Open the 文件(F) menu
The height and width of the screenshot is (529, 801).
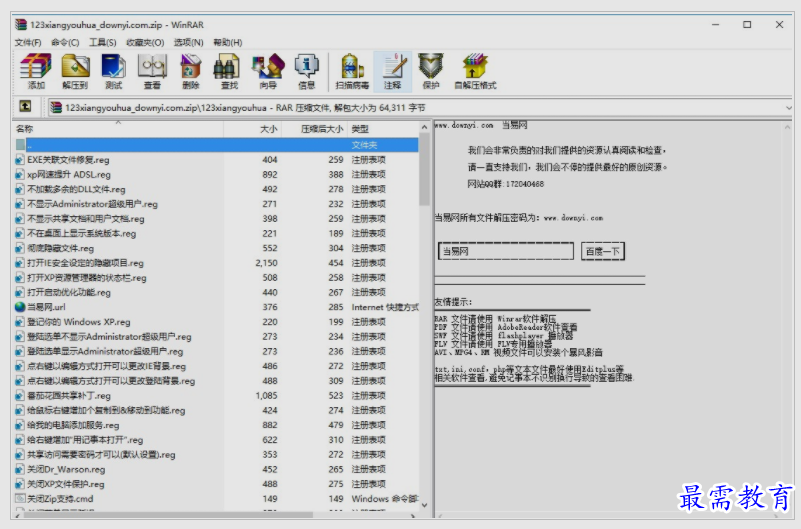[x=28, y=42]
